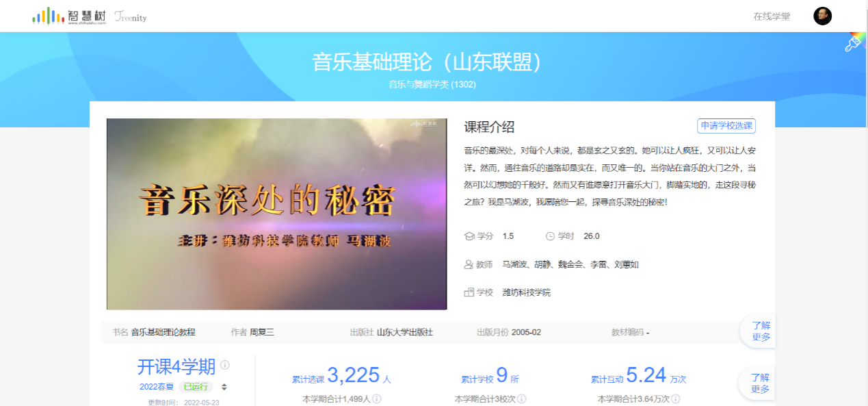Click info icon next to 本学期合计1,499人
Image resolution: width=868 pixels, height=406 pixels.
tap(376, 398)
